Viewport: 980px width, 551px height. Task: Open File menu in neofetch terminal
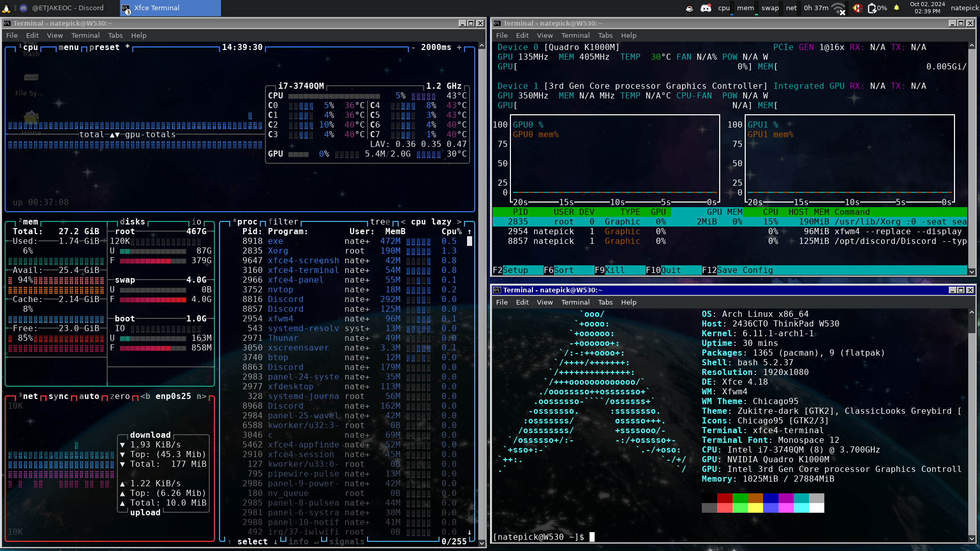502,303
